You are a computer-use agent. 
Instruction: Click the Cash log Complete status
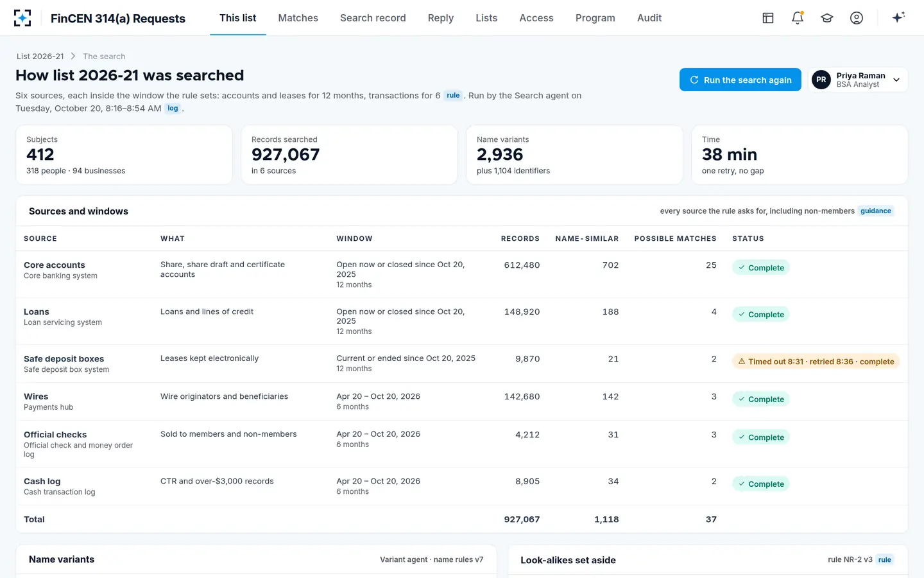click(760, 484)
